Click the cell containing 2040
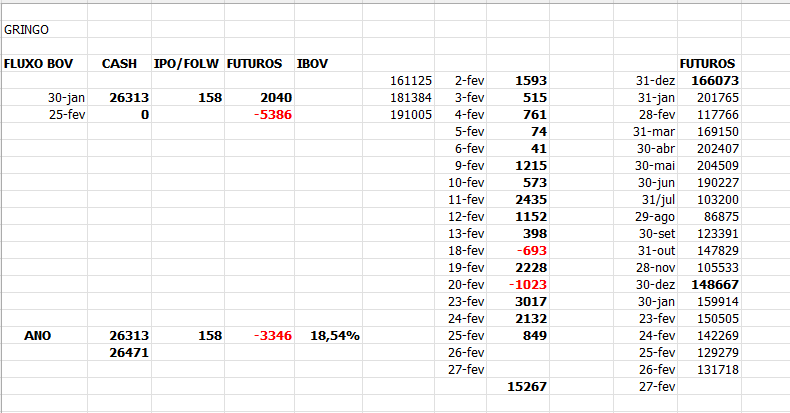 (259, 98)
